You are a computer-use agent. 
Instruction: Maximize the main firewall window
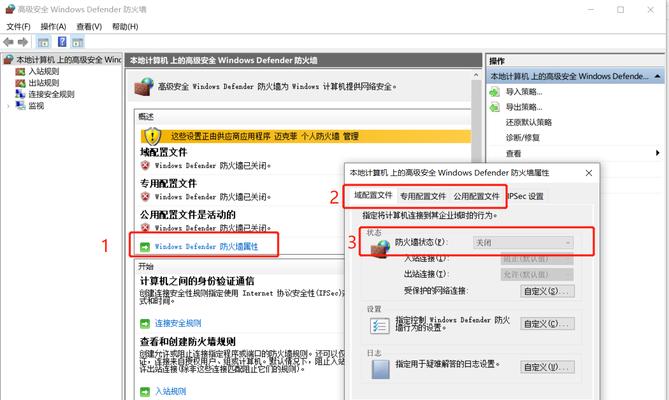pos(620,9)
